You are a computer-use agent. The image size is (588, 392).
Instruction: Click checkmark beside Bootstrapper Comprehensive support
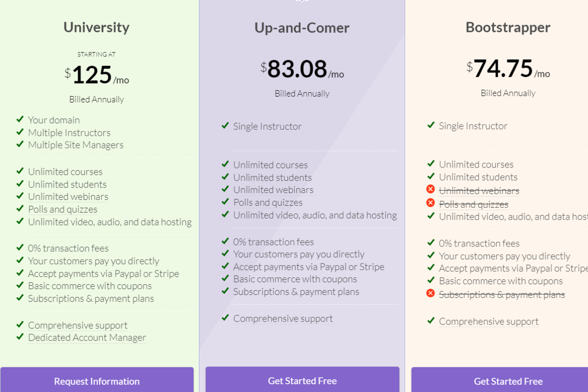pos(431,320)
